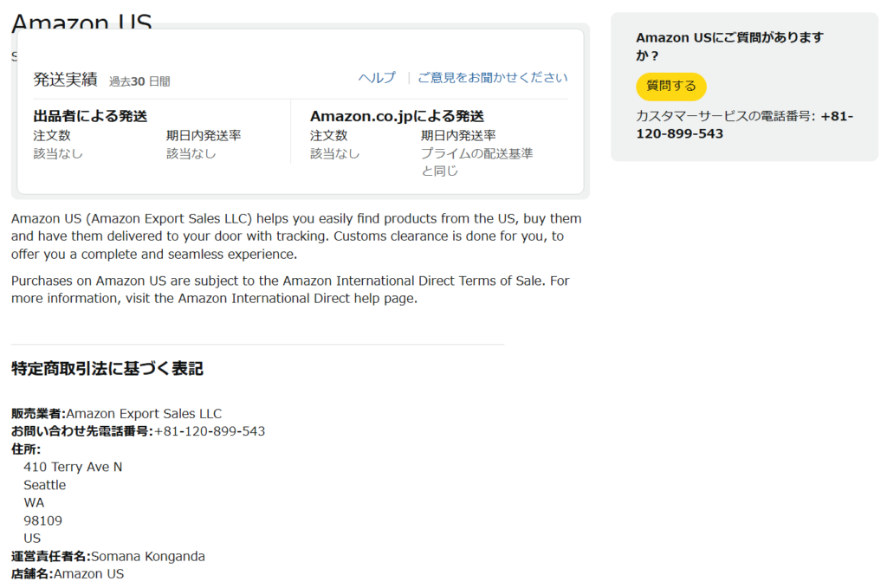Click the 過去30日間 period label

pos(139,81)
